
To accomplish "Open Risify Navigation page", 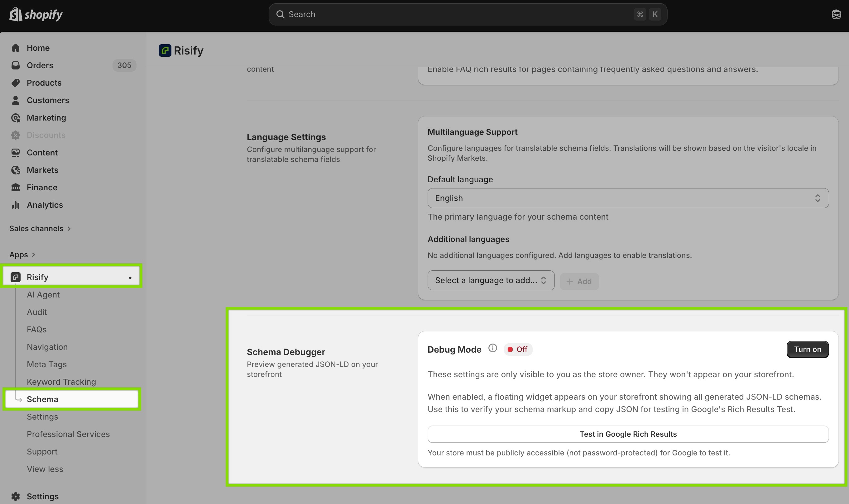I will 47,347.
